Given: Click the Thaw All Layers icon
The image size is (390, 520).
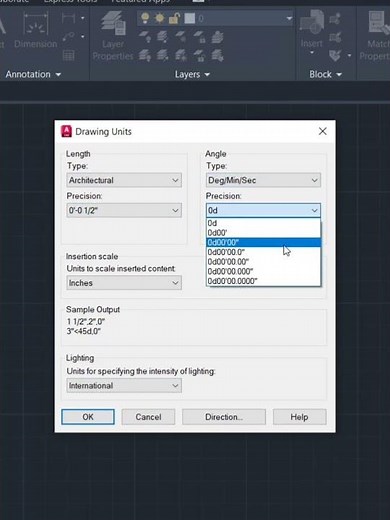Looking at the screenshot, I should click(x=181, y=55).
